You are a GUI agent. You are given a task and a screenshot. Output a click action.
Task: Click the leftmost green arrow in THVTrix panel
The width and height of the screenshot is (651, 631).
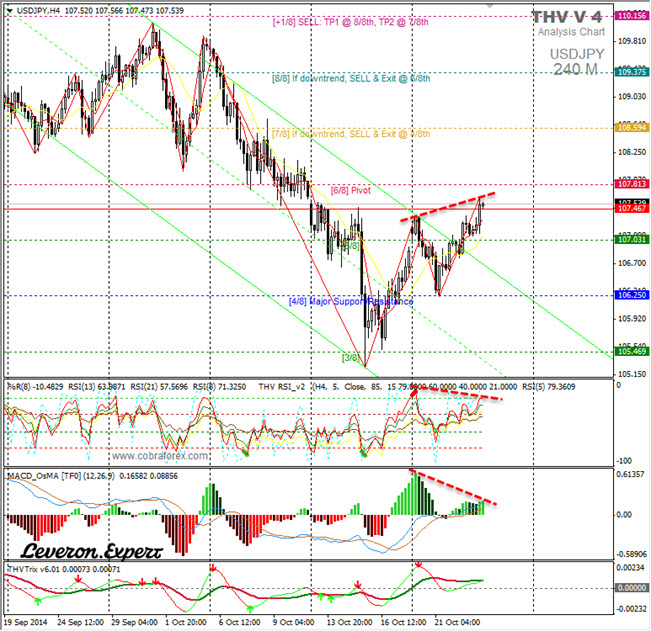click(x=39, y=599)
